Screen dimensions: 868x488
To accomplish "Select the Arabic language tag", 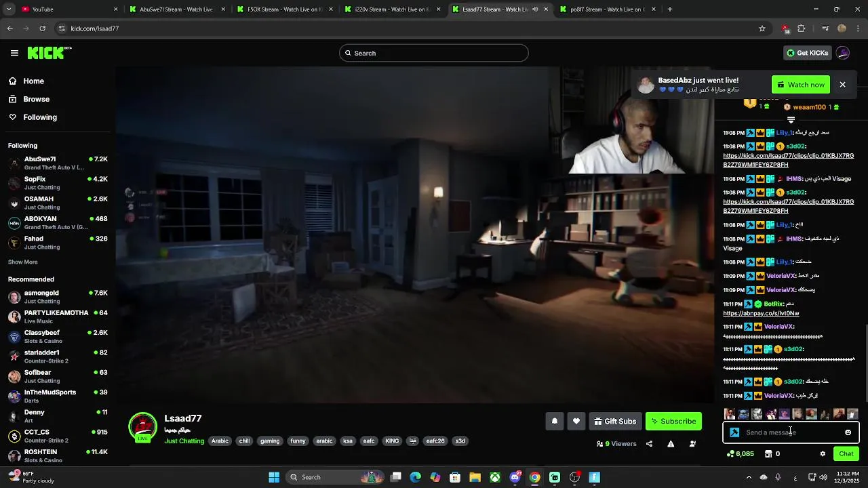I will pos(220,441).
